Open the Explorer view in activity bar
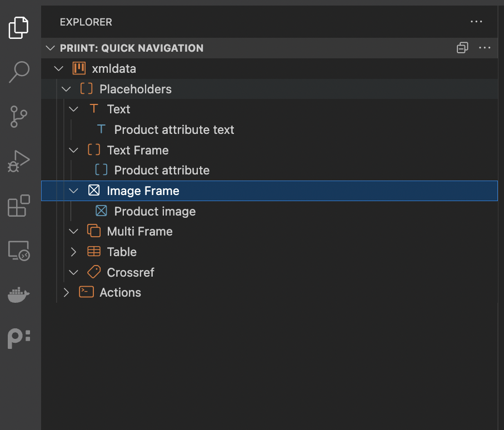504x430 pixels. click(18, 28)
